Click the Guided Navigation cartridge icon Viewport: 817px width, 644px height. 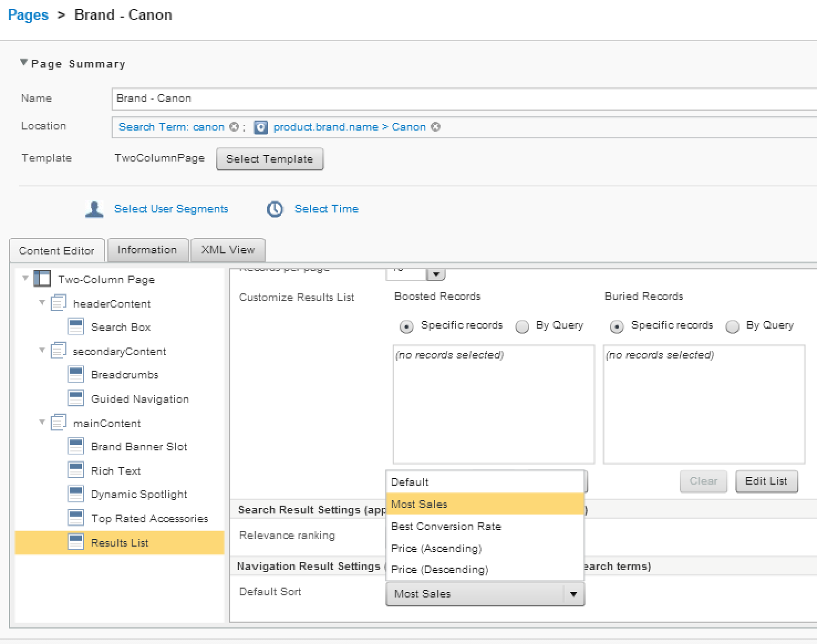(x=76, y=398)
